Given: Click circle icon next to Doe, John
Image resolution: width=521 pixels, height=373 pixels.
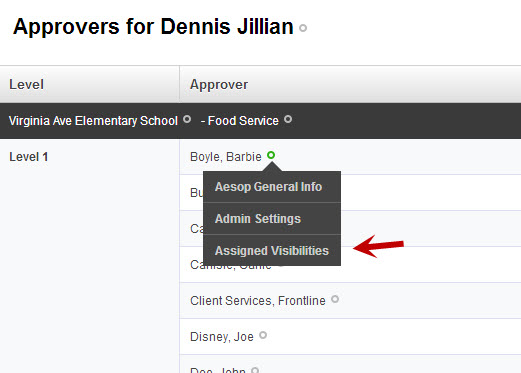Looking at the screenshot, I should coord(255,370).
